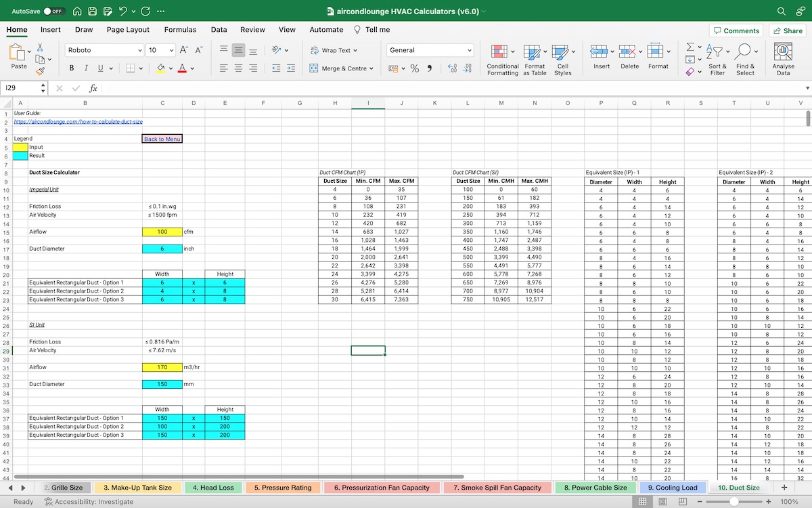Expand the General number format dropdown
Screen dimensions: 812x508
pyautogui.click(x=470, y=50)
